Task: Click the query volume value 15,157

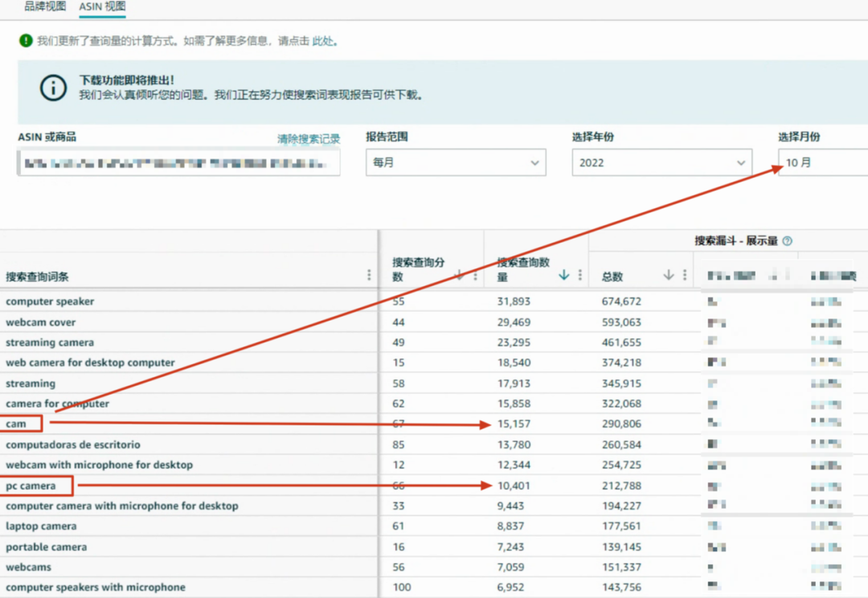Action: click(x=514, y=424)
